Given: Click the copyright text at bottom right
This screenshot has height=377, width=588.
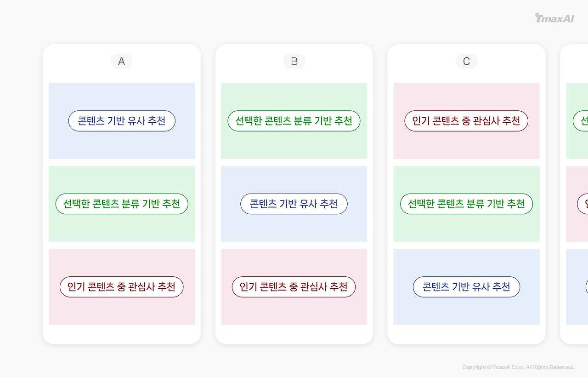Looking at the screenshot, I should tap(518, 367).
